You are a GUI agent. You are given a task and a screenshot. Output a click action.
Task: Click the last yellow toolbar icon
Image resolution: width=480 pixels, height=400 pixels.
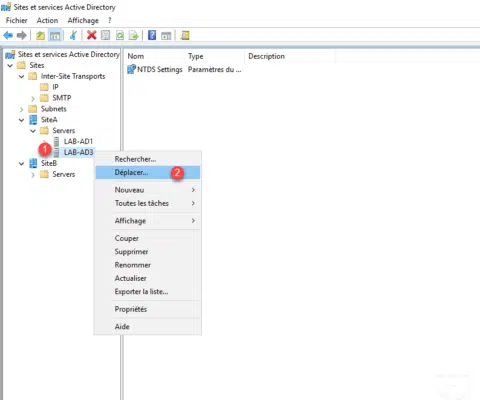[x=185, y=35]
